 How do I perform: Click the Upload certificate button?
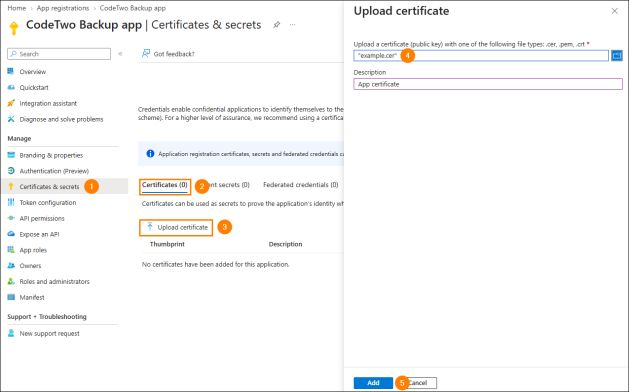coord(177,227)
